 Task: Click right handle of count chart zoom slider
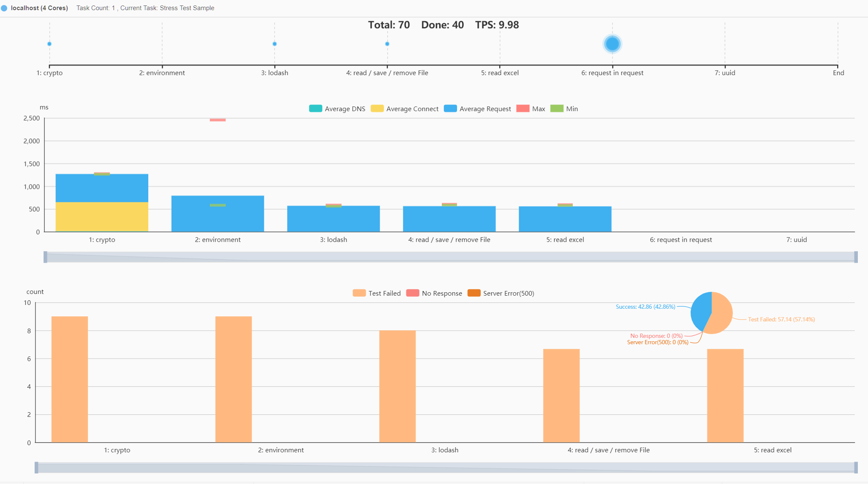tap(856, 468)
